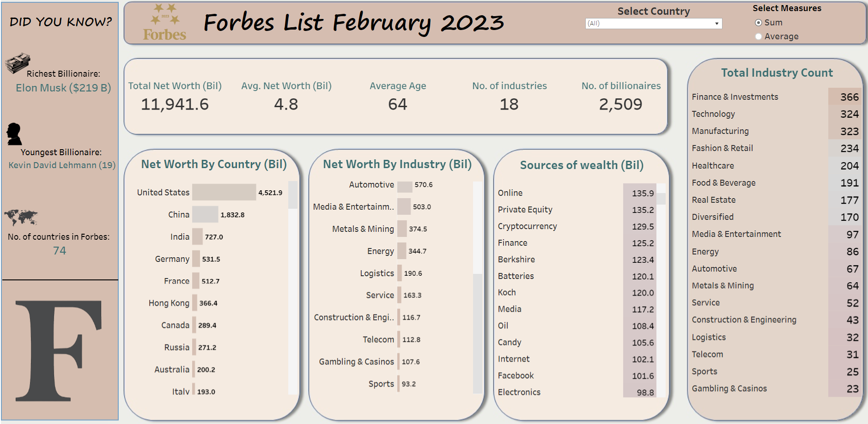This screenshot has width=868, height=424.
Task: Click the Select Country dropdown arrow
Action: point(717,24)
